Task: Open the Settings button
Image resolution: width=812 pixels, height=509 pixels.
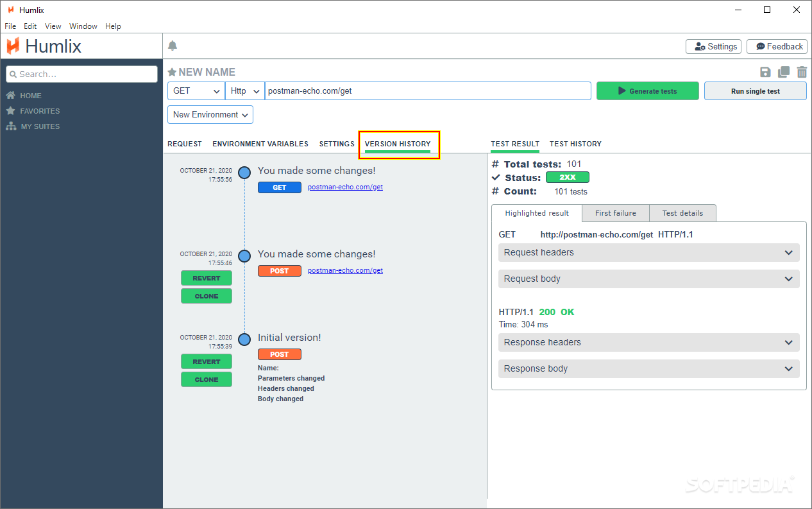Action: click(x=713, y=46)
